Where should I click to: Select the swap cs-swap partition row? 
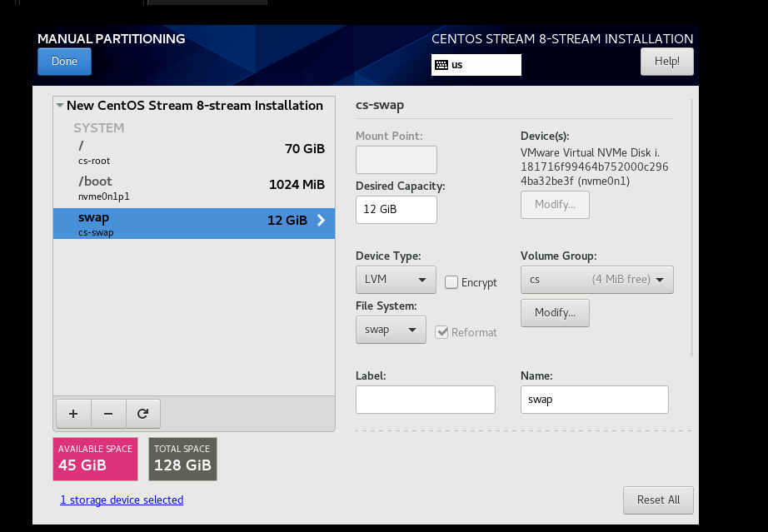194,224
